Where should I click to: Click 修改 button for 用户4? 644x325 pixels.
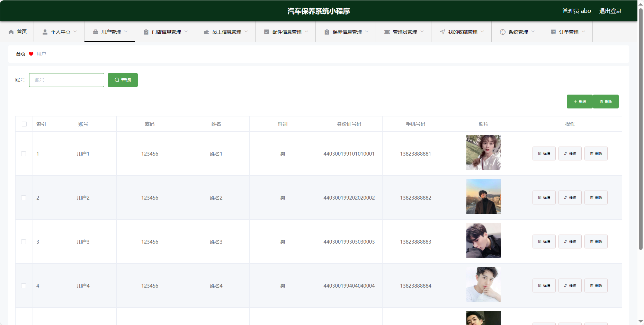pyautogui.click(x=570, y=286)
